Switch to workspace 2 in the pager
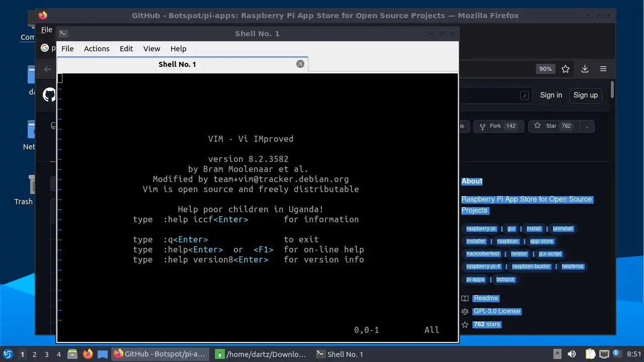The height and width of the screenshot is (362, 644). click(35, 354)
